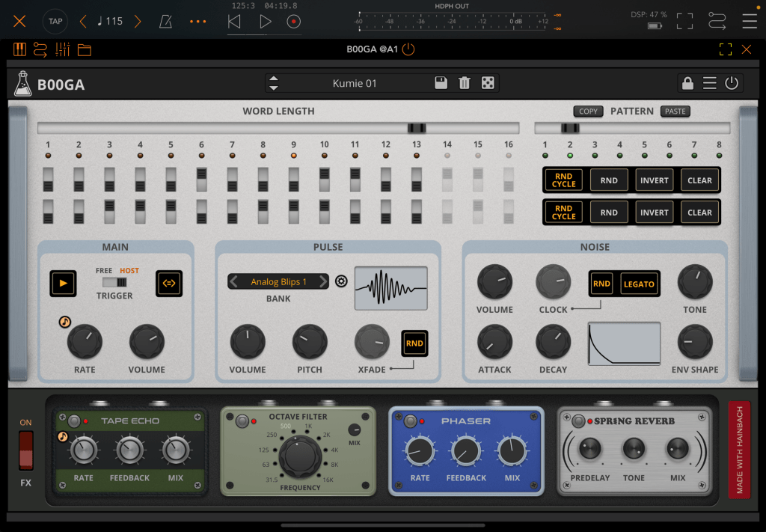Open the file browser folder icon
The image size is (766, 532).
tap(84, 50)
